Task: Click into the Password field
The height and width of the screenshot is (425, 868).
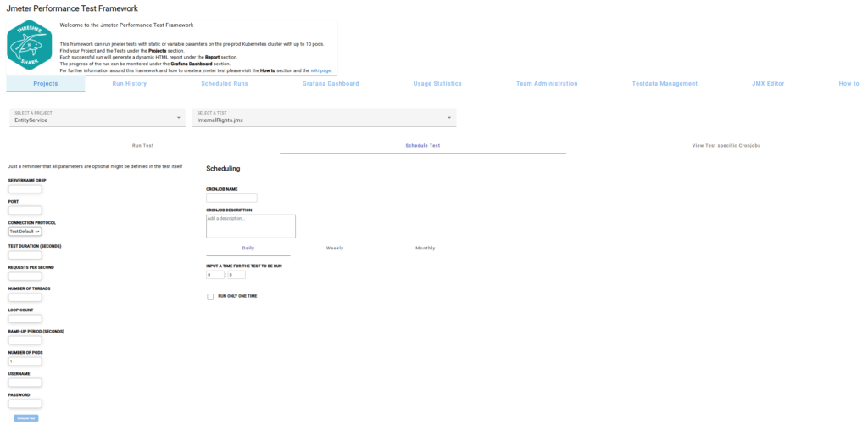Action: (x=25, y=404)
